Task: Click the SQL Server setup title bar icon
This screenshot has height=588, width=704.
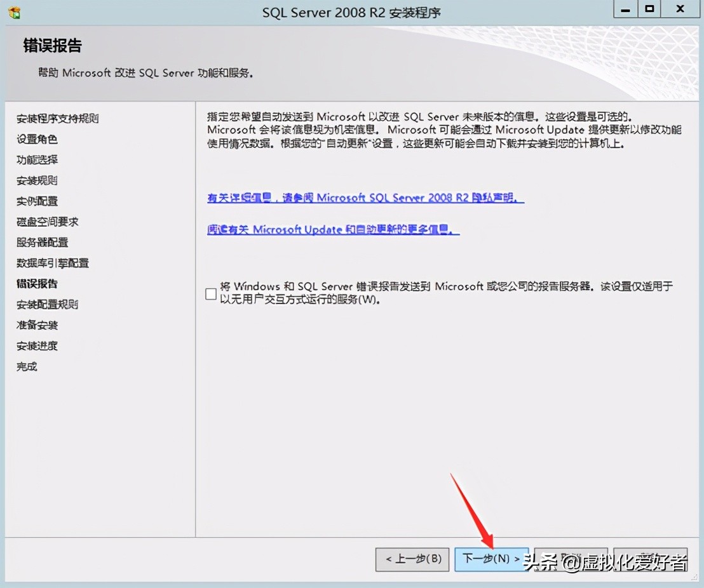Action: (x=15, y=13)
